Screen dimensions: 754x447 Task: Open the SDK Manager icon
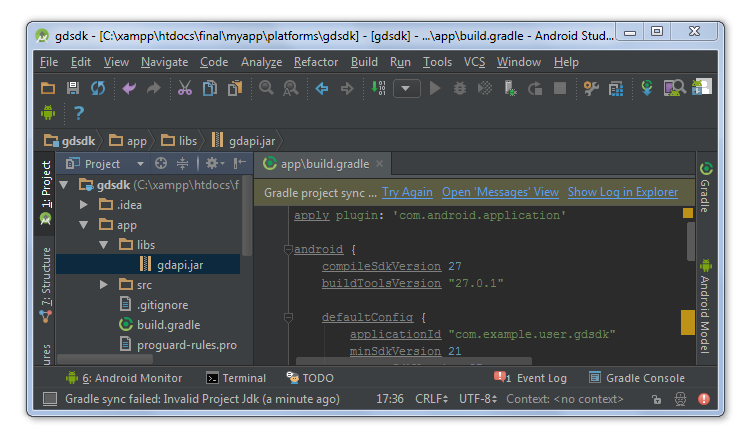702,87
